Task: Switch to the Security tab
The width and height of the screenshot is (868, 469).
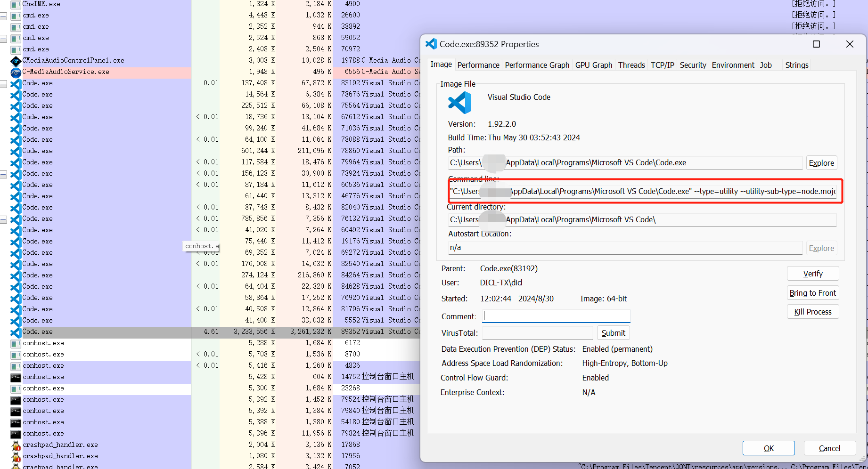Action: (x=693, y=65)
